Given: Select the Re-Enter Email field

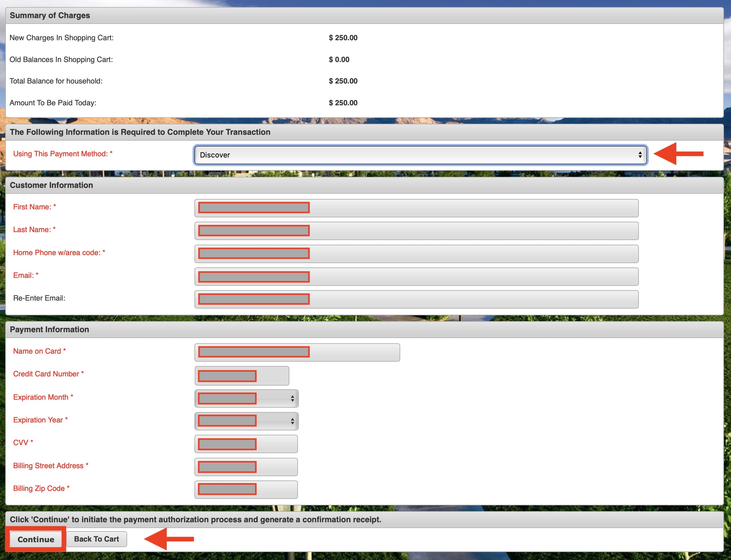Looking at the screenshot, I should pyautogui.click(x=416, y=299).
